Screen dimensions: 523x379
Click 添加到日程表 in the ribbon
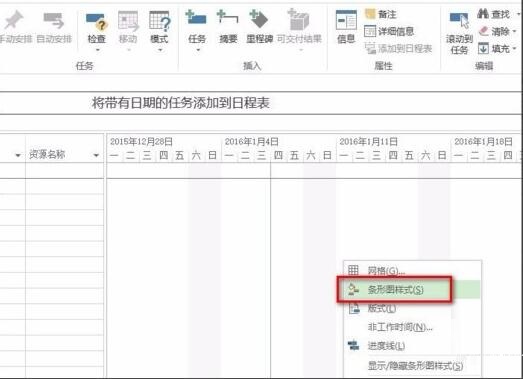pyautogui.click(x=399, y=49)
